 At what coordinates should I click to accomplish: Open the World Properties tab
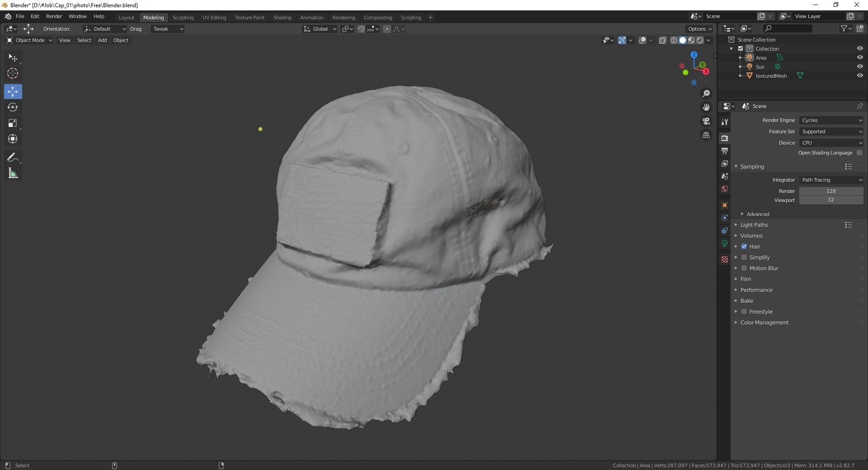(x=725, y=189)
